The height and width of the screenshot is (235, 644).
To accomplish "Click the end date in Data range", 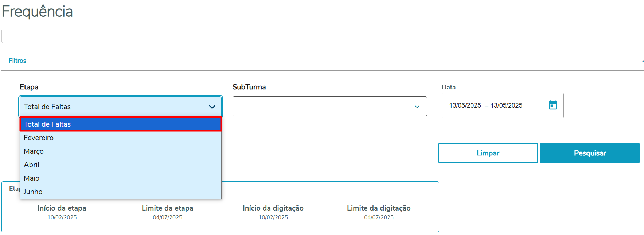I will coord(506,105).
